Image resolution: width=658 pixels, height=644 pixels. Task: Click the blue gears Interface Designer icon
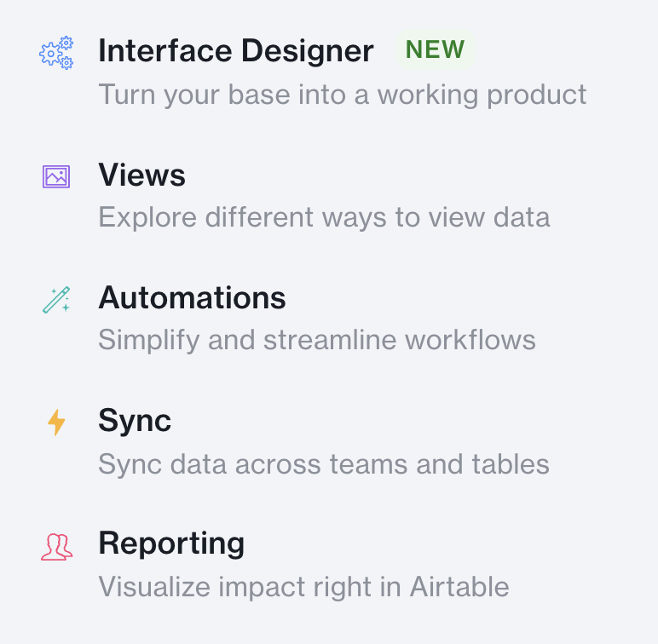click(56, 53)
